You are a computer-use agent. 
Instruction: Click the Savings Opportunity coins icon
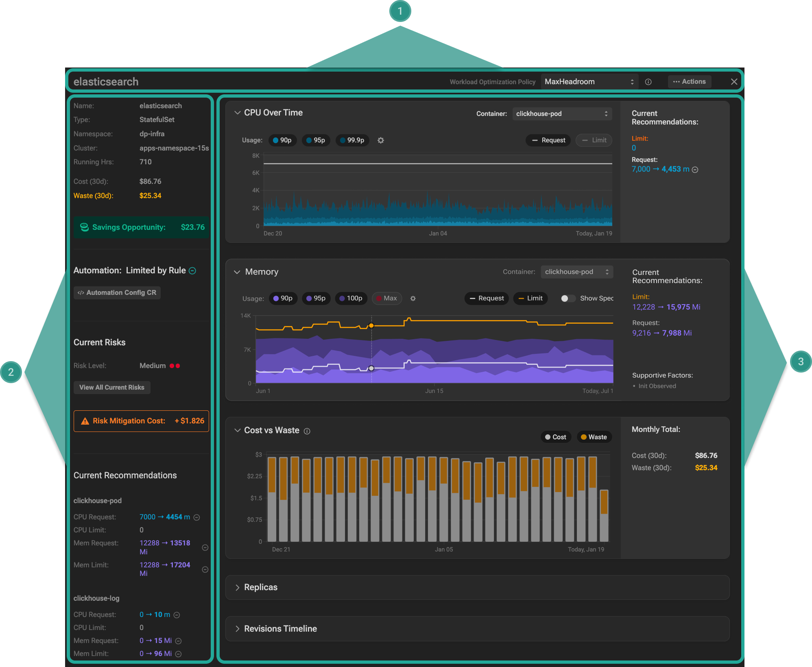pos(84,227)
